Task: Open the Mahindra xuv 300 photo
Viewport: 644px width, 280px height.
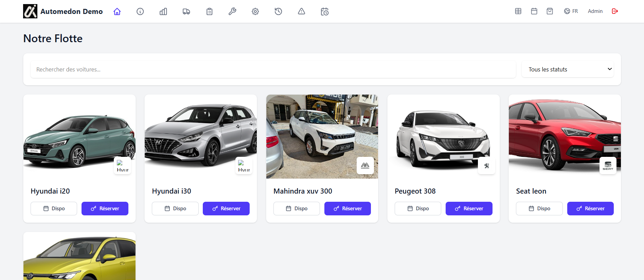Action: [x=322, y=136]
